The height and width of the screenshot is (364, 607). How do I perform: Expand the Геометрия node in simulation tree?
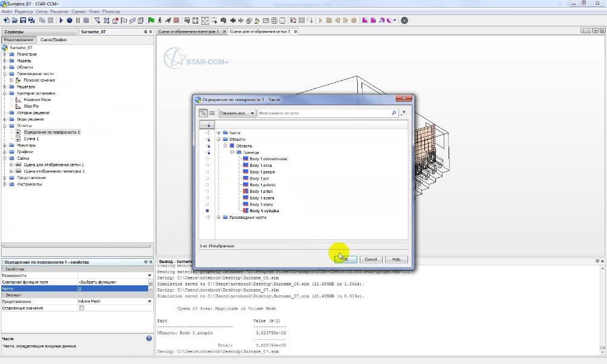(5, 54)
